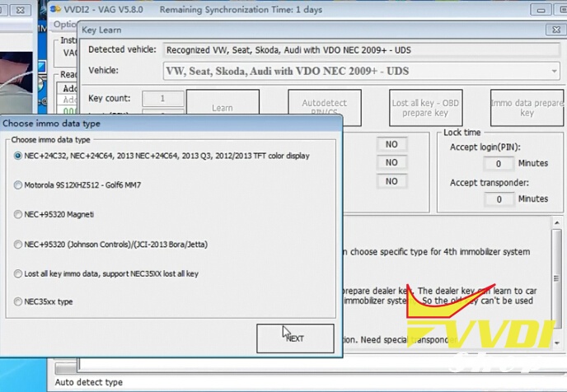The height and width of the screenshot is (392, 567).
Task: Click the description box scrollbar thumb
Action: click(556, 278)
